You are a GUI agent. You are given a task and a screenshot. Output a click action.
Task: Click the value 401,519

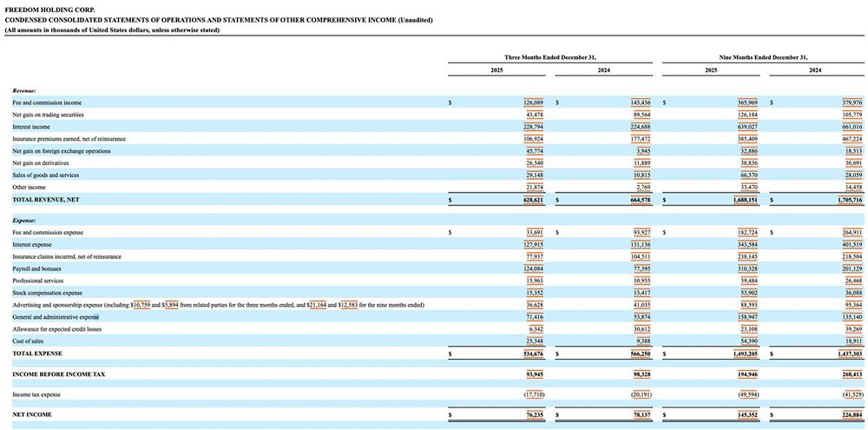tap(853, 245)
